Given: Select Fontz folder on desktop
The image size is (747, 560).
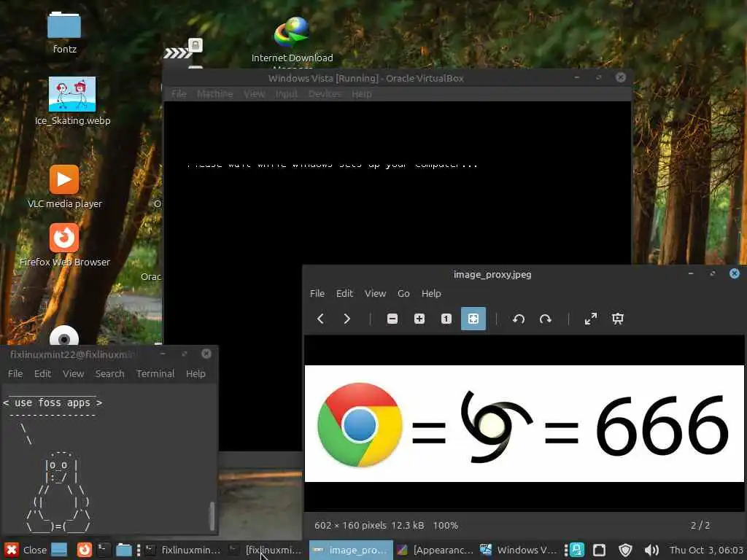Looking at the screenshot, I should coord(64,32).
